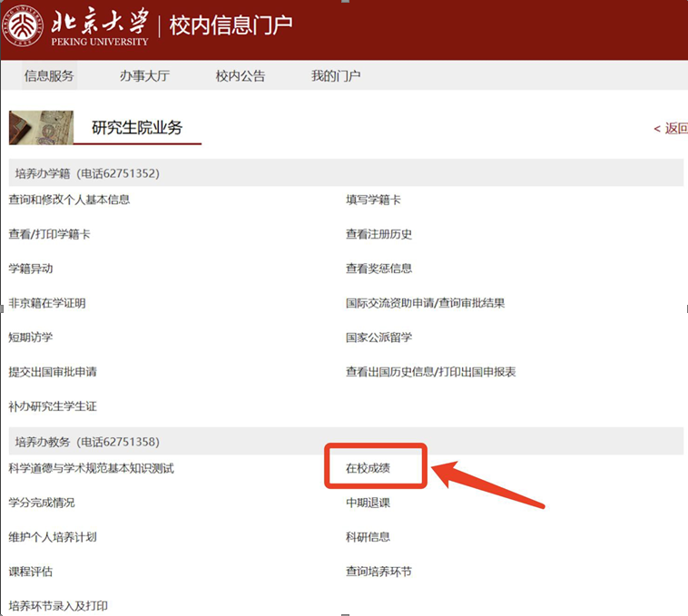This screenshot has height=616, width=688.
Task: Open 非京籍在学证明 link
Action: [x=47, y=303]
